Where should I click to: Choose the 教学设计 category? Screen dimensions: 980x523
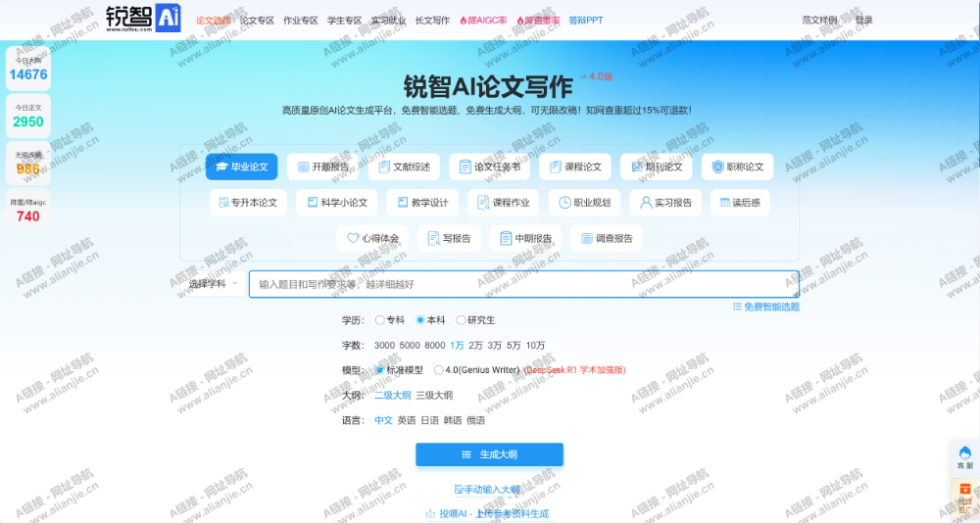point(421,203)
